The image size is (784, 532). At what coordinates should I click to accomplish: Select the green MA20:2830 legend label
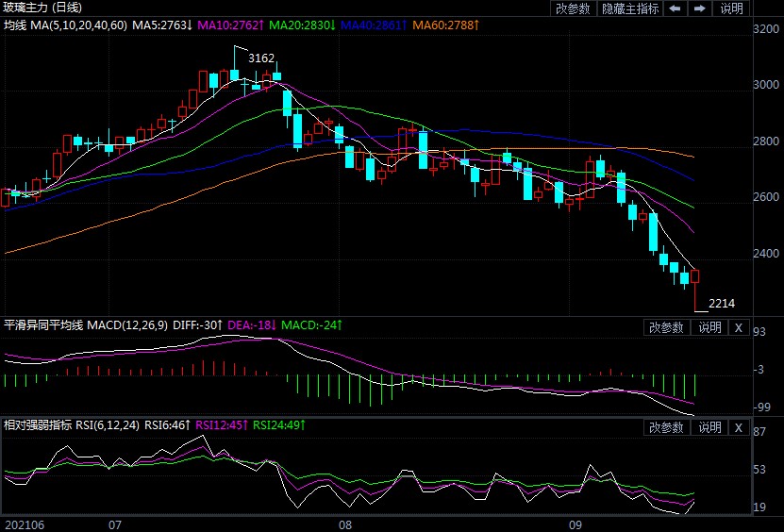click(304, 24)
